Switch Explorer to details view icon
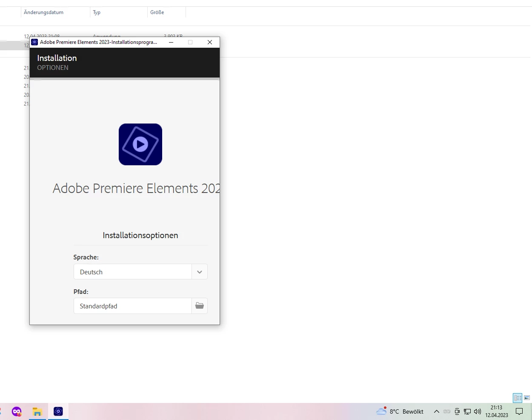The image size is (532, 420). (518, 398)
